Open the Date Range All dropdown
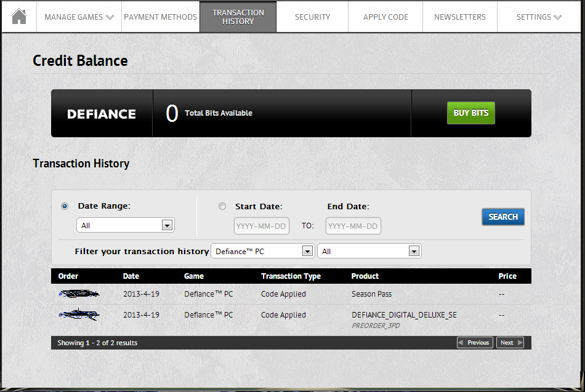This screenshot has width=585, height=392. coord(126,225)
